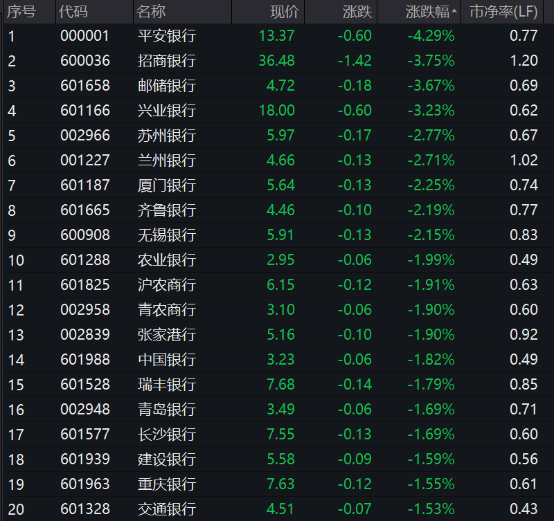Select the 建设银行 stock name
This screenshot has width=554, height=522.
tap(167, 459)
